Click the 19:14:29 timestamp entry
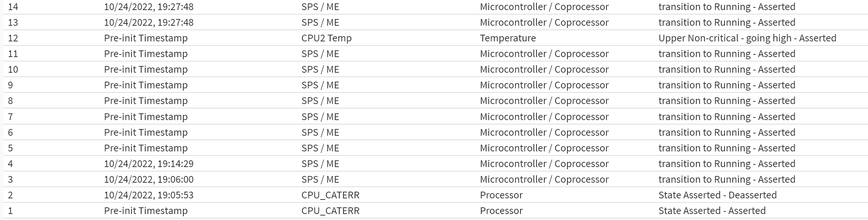Screen dimensions: 868x220 tap(149, 164)
